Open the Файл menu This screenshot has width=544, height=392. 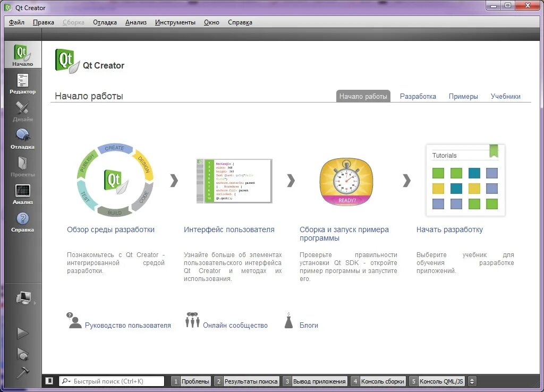[16, 22]
